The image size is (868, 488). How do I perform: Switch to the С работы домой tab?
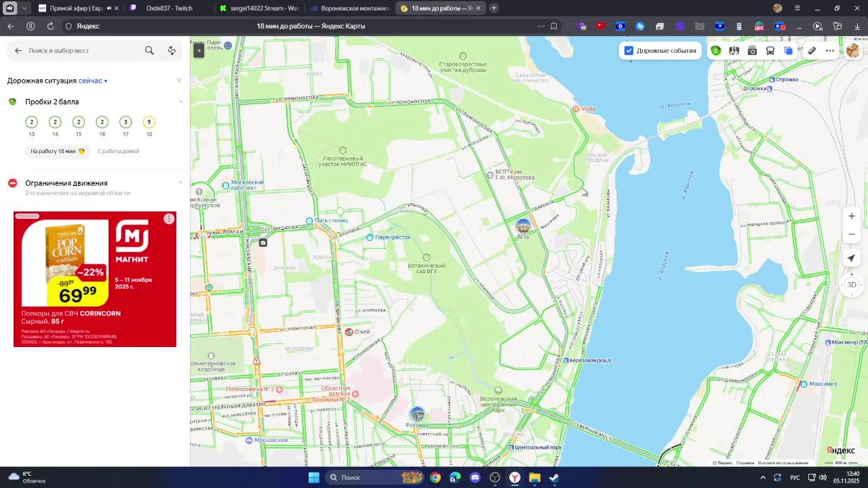click(x=118, y=151)
